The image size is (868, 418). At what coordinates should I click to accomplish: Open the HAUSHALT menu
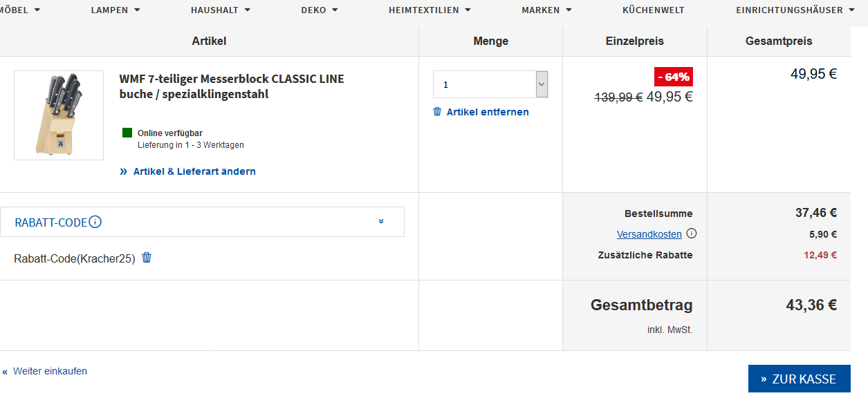[221, 10]
